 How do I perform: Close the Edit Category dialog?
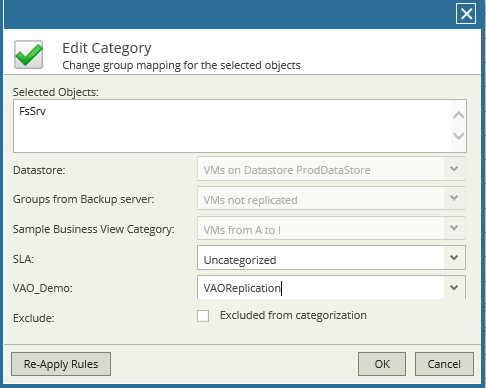tap(466, 14)
